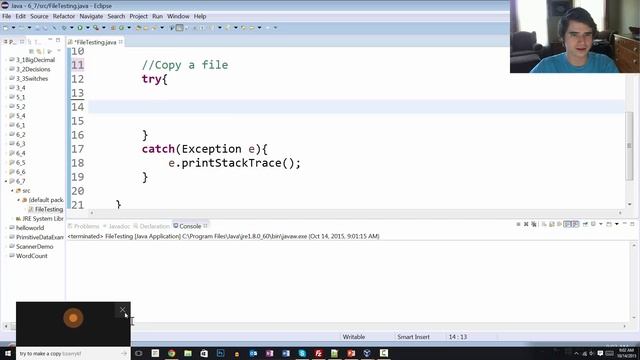The image size is (640, 360).
Task: Click the Pin Console icon
Action: click(x=585, y=224)
